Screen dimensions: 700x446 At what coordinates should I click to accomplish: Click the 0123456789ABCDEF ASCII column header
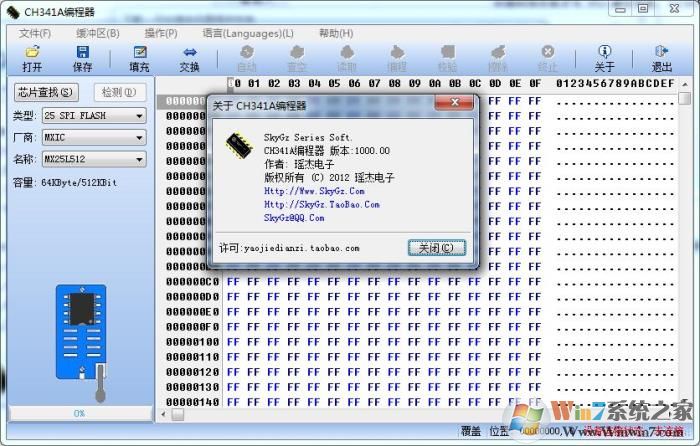(615, 83)
